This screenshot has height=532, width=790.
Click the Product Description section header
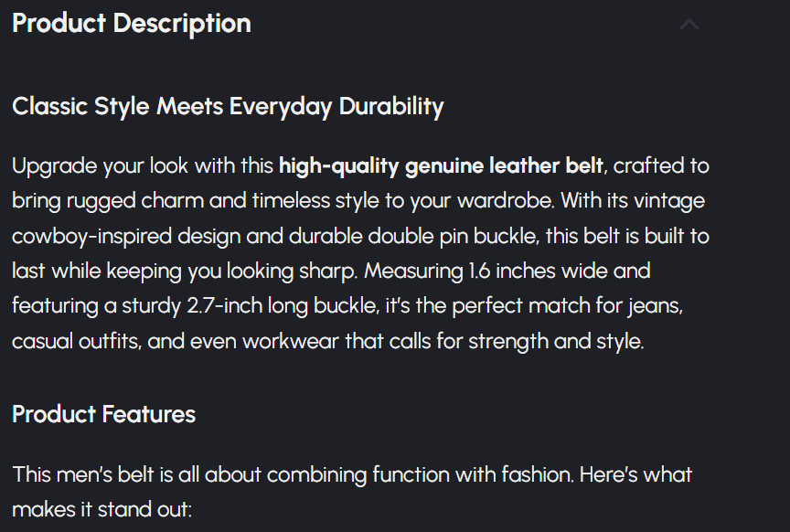132,24
